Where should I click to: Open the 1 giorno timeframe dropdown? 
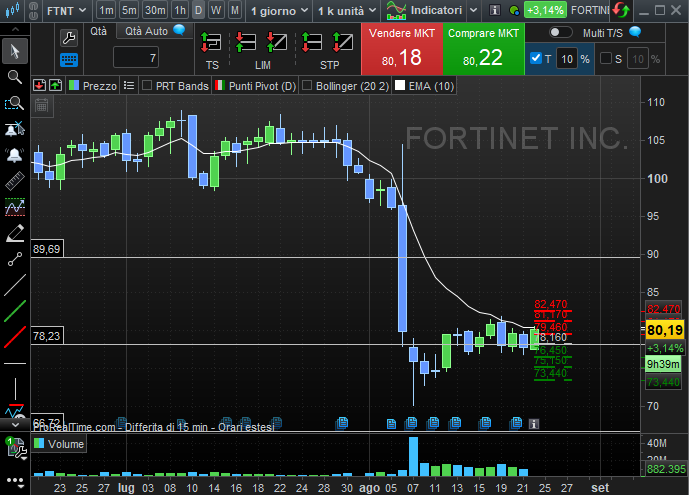(x=279, y=10)
